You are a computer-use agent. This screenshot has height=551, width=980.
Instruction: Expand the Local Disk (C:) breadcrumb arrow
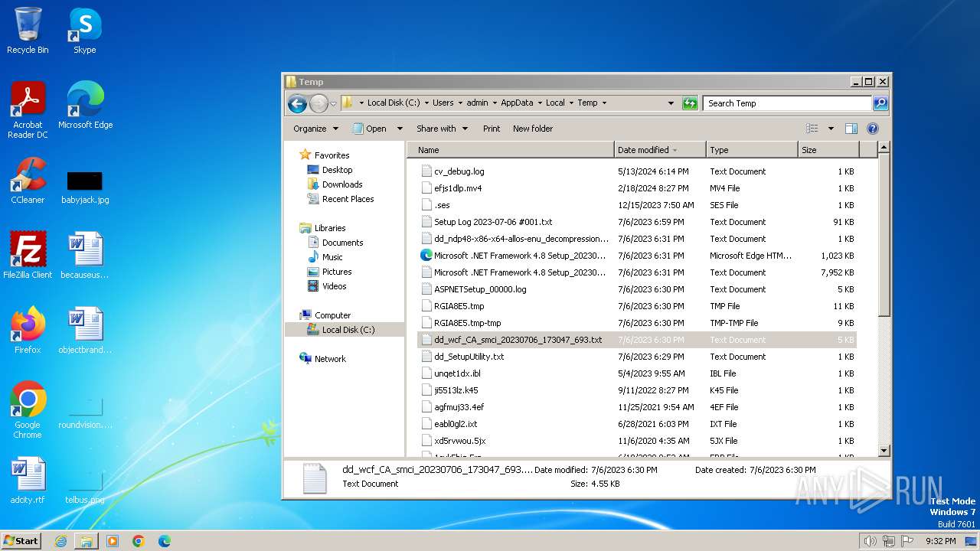tap(426, 103)
